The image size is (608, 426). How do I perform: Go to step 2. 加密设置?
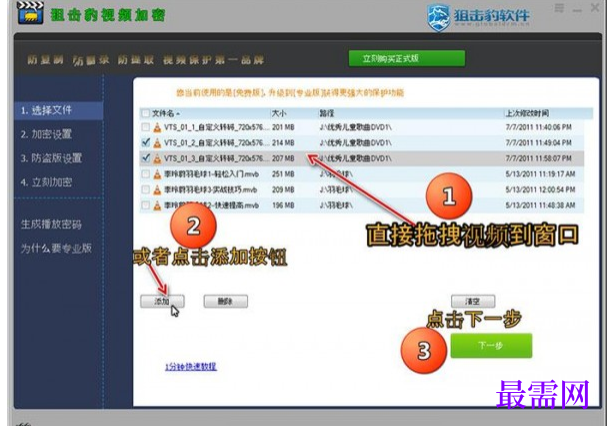46,134
